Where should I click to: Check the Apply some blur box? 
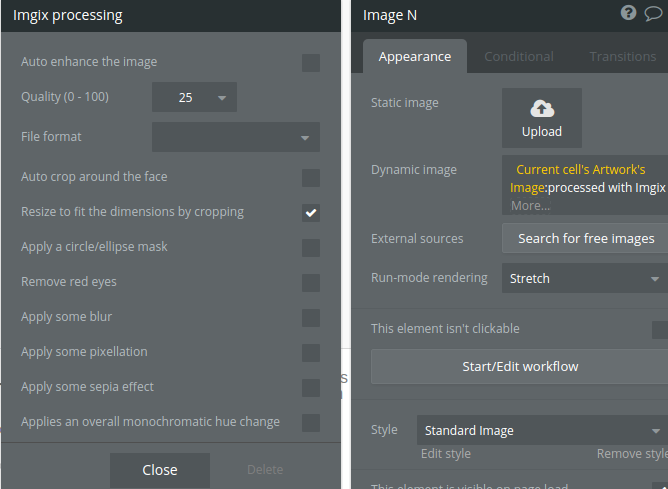(311, 318)
